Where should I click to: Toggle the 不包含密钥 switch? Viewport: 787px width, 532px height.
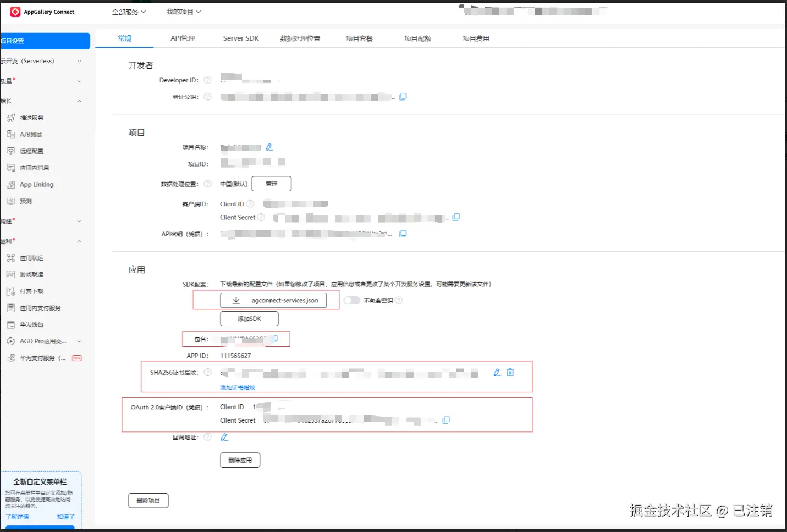352,301
